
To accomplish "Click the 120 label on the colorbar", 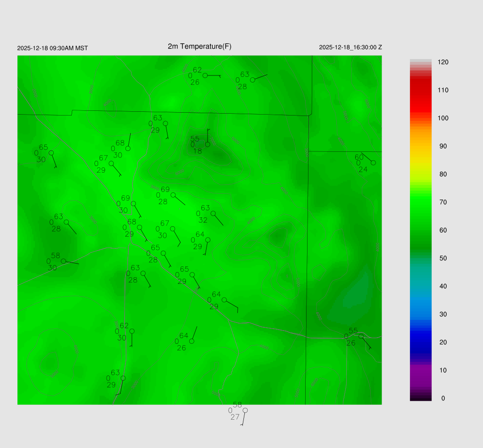I will pos(442,62).
